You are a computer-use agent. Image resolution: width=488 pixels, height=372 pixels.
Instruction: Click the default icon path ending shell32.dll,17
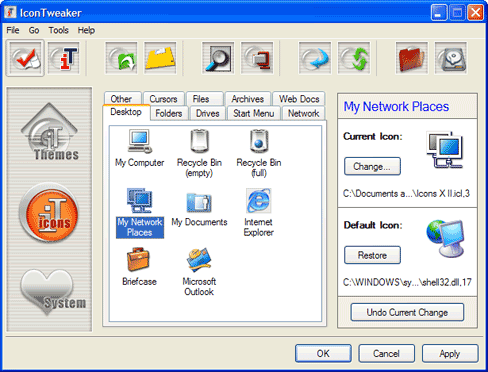point(407,282)
